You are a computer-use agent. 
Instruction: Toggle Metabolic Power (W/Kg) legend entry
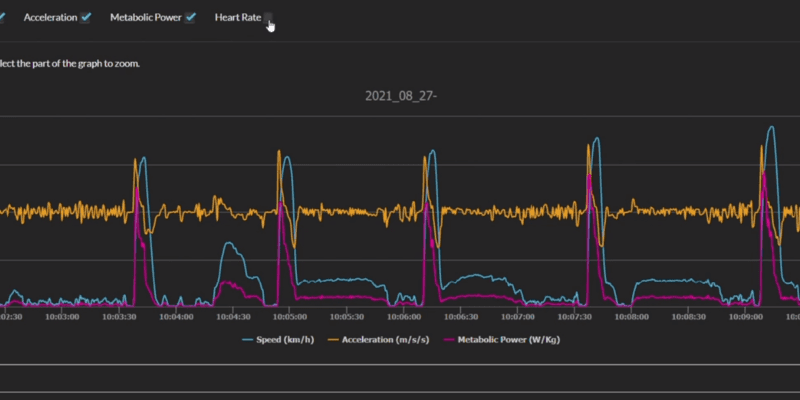(505, 340)
